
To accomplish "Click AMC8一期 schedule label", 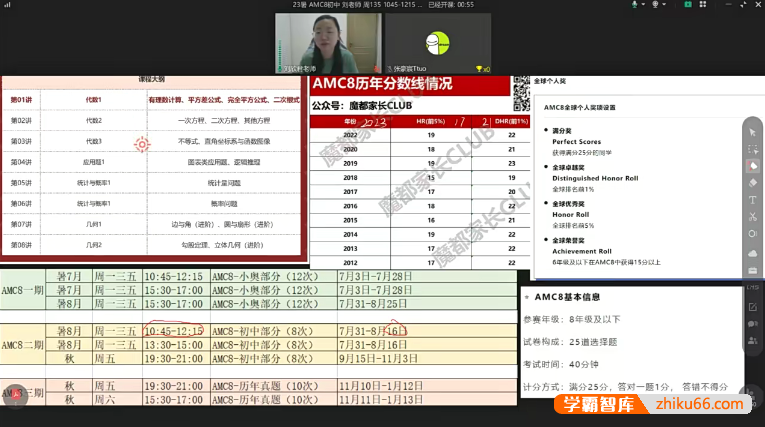I will [x=22, y=290].
